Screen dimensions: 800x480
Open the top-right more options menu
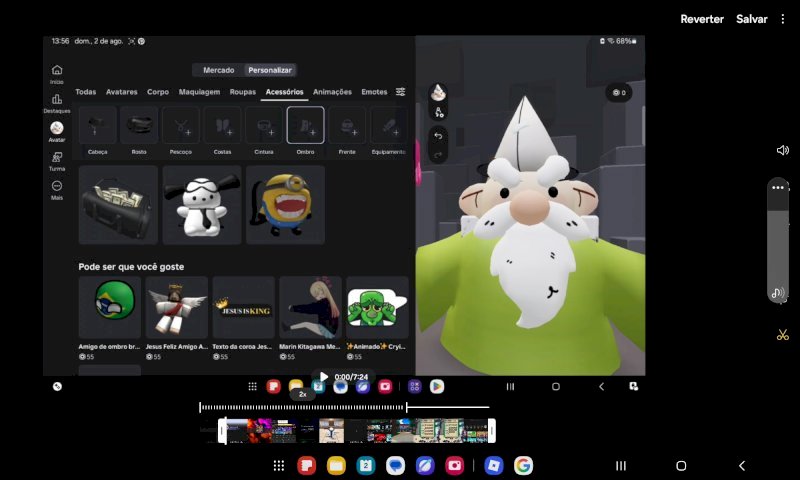(783, 19)
